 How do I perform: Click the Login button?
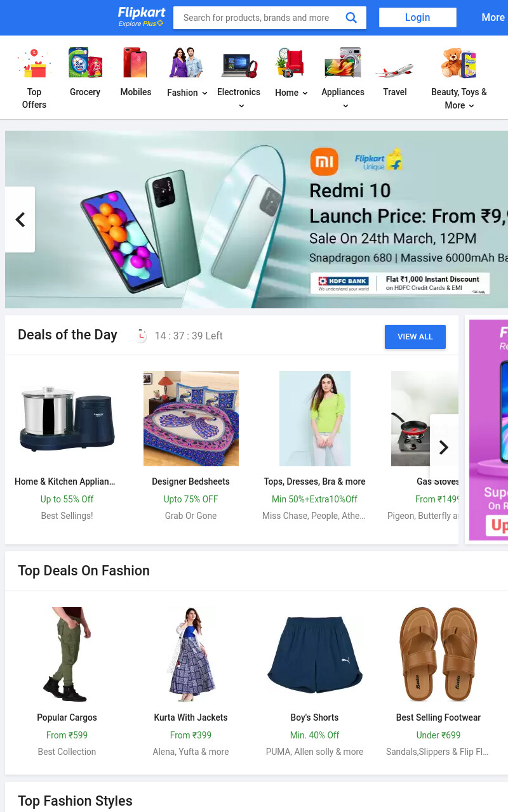click(418, 18)
